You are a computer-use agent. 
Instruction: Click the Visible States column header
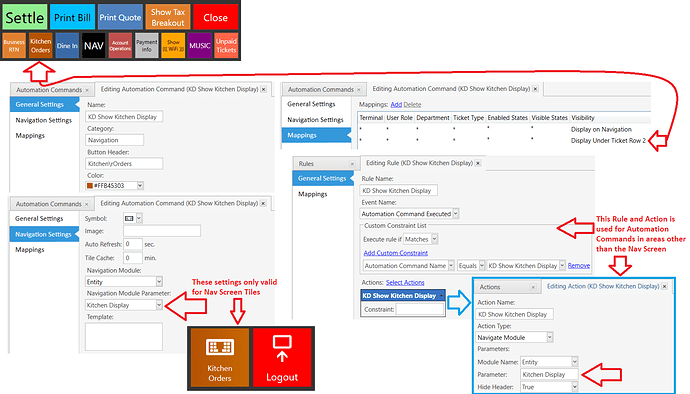pos(549,118)
